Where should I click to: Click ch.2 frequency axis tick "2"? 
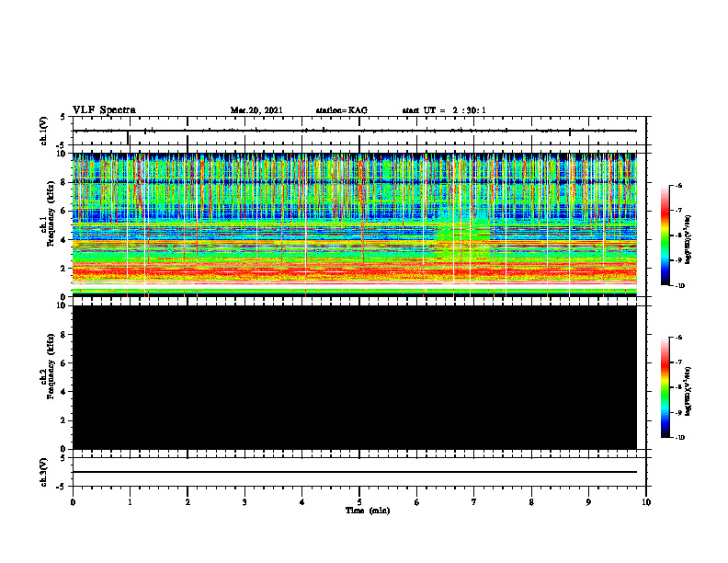click(64, 420)
